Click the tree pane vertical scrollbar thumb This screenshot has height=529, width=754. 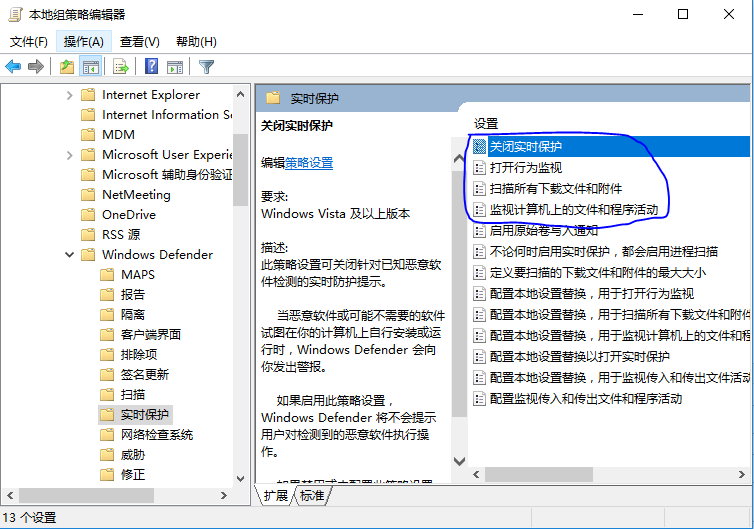(x=240, y=170)
